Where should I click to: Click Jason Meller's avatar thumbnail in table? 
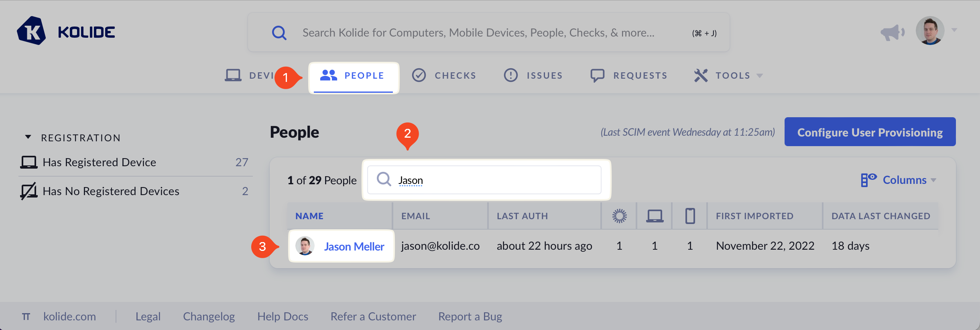(x=305, y=246)
